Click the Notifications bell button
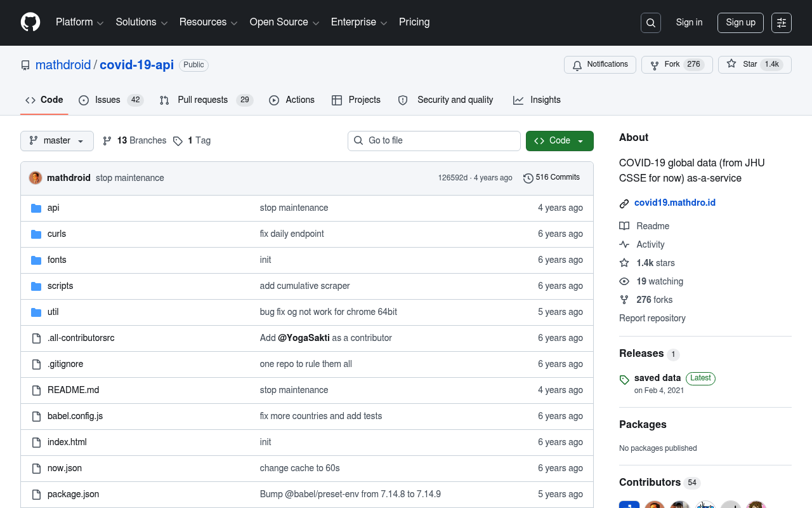812x508 pixels. pos(600,65)
